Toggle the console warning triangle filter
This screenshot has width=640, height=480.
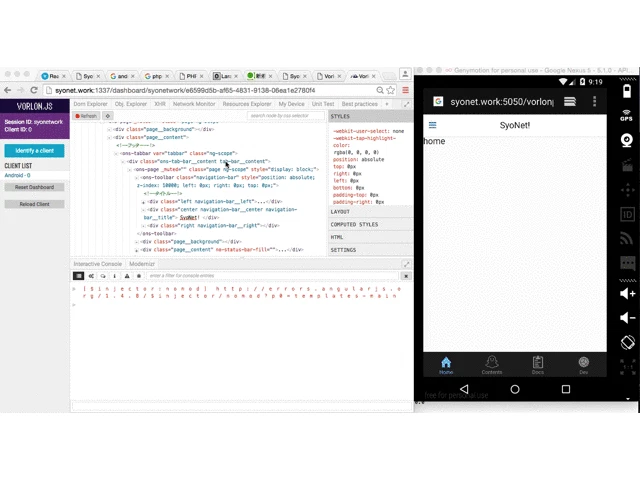click(127, 276)
